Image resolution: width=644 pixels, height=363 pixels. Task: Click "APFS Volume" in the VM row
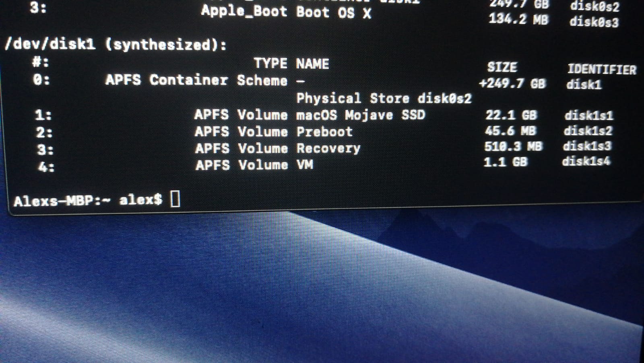242,165
